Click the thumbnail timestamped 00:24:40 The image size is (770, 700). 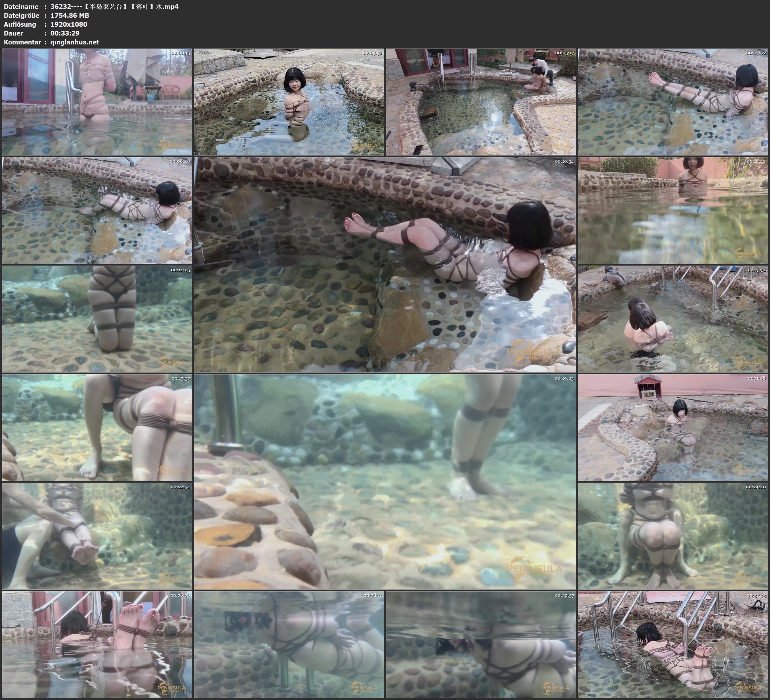(673, 536)
